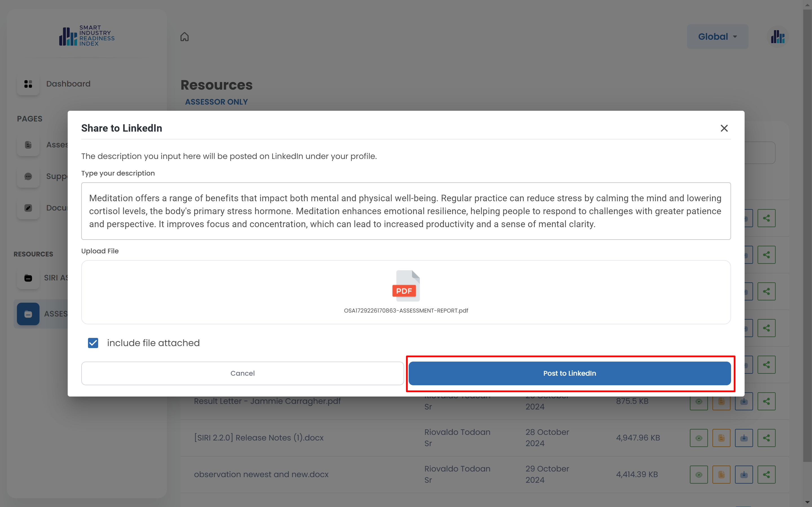Open the Global dropdown

pyautogui.click(x=718, y=37)
